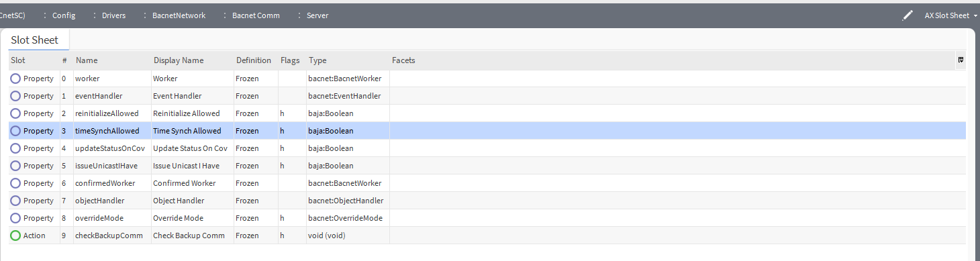Open the table options icon beside Facets
This screenshot has width=980, height=261.
[x=961, y=60]
